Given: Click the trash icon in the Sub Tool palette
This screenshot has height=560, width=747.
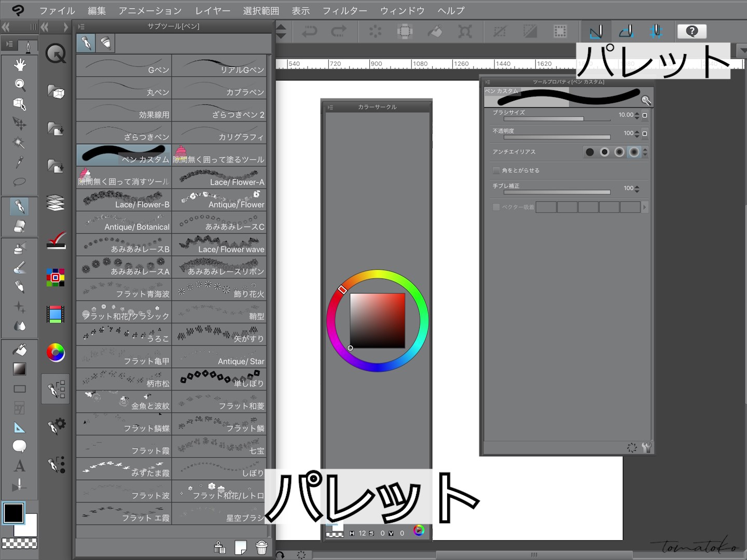Looking at the screenshot, I should tap(261, 547).
